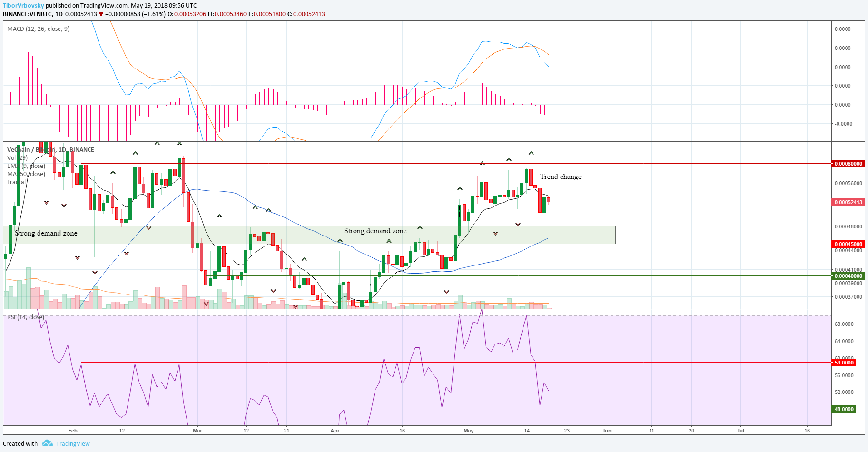This screenshot has height=452, width=868.
Task: Click the 'Feb' date axis label
Action: coord(73,431)
